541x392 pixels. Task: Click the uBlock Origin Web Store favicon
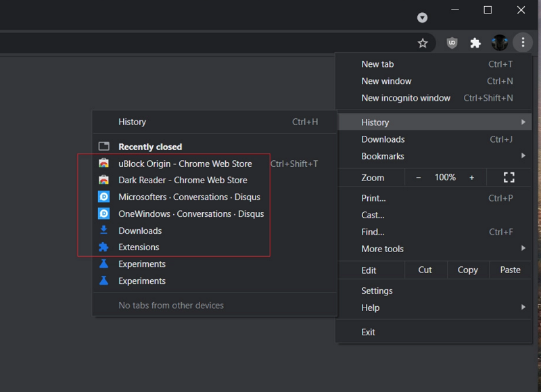click(104, 163)
